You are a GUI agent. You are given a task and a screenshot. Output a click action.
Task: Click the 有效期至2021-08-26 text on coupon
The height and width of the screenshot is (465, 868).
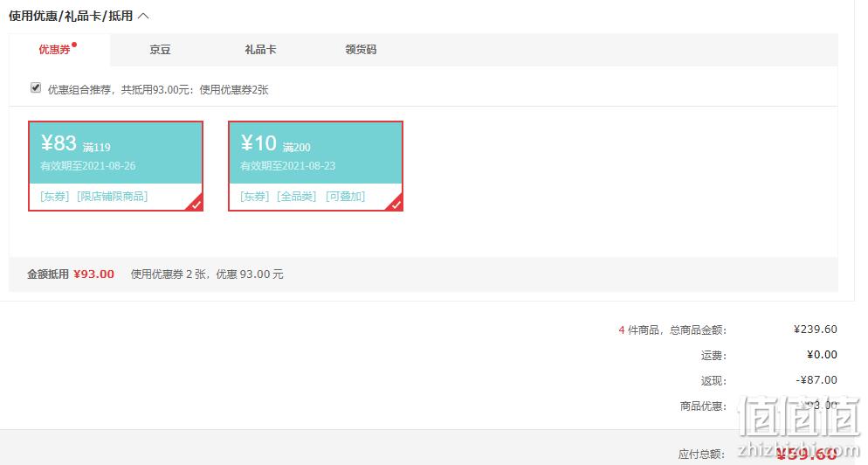click(x=88, y=166)
